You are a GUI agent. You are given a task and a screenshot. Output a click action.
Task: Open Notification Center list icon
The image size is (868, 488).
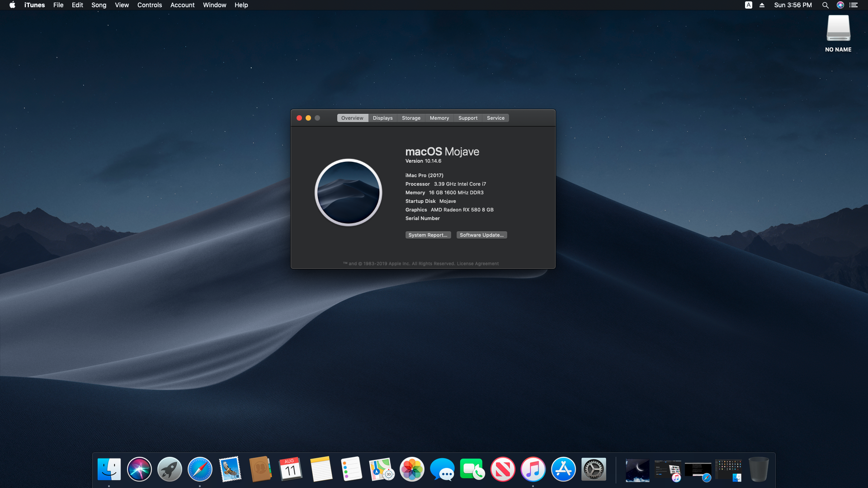pos(854,5)
